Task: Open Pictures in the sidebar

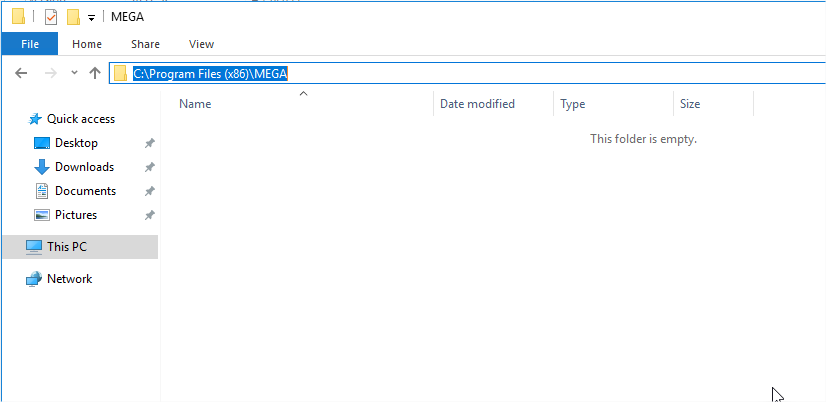Action: [76, 215]
